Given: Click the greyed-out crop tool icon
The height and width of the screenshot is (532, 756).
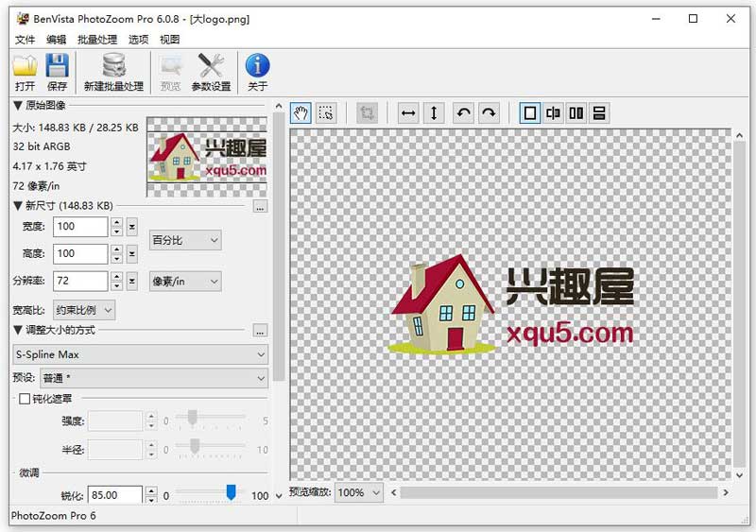Looking at the screenshot, I should (367, 113).
